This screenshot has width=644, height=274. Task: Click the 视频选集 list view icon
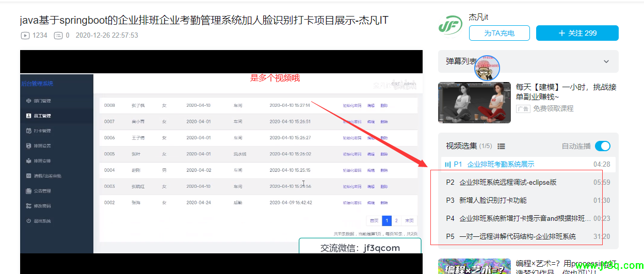pyautogui.click(x=501, y=147)
